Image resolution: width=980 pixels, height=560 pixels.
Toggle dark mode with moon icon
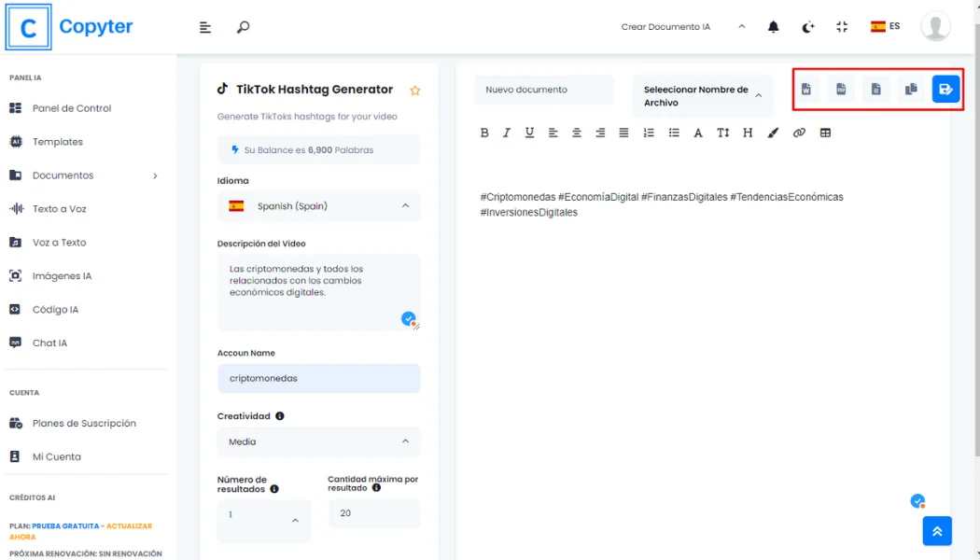pyautogui.click(x=808, y=27)
